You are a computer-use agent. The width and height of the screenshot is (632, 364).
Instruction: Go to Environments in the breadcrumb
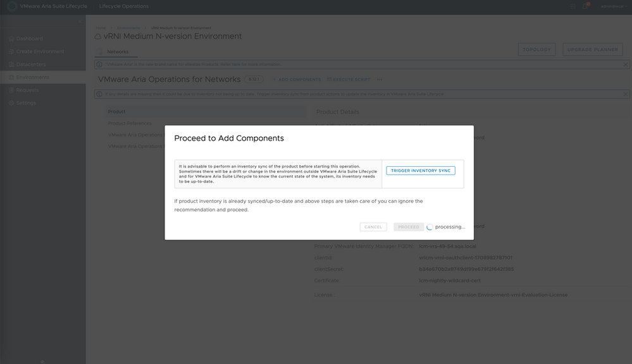click(128, 28)
